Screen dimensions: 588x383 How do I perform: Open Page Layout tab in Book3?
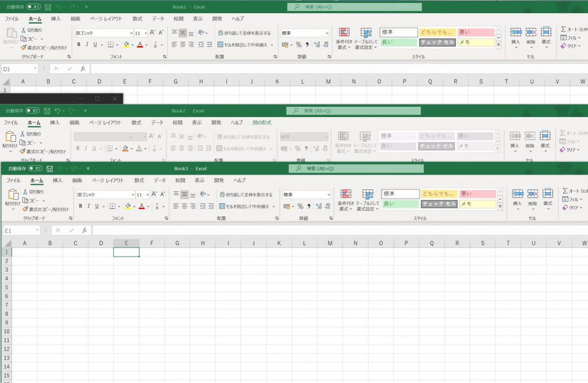[108, 180]
